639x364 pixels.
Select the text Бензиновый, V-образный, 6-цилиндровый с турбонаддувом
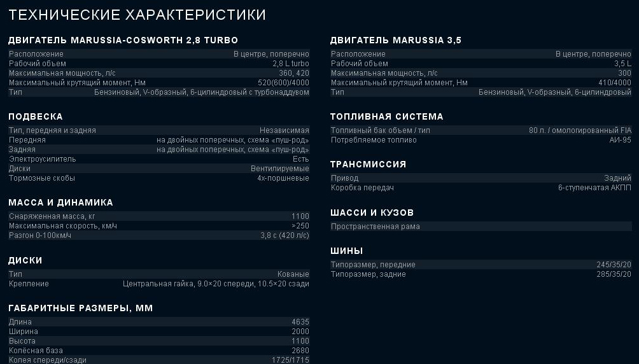(x=202, y=92)
